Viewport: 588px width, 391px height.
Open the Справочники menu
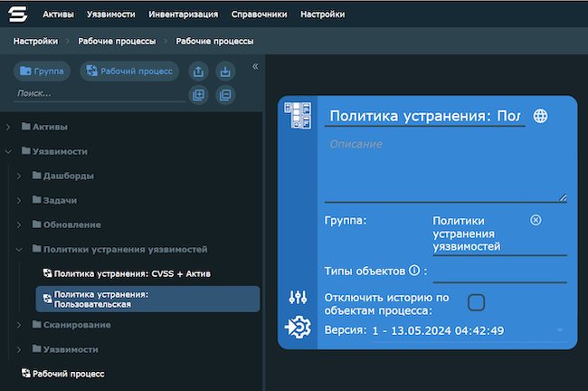[259, 14]
